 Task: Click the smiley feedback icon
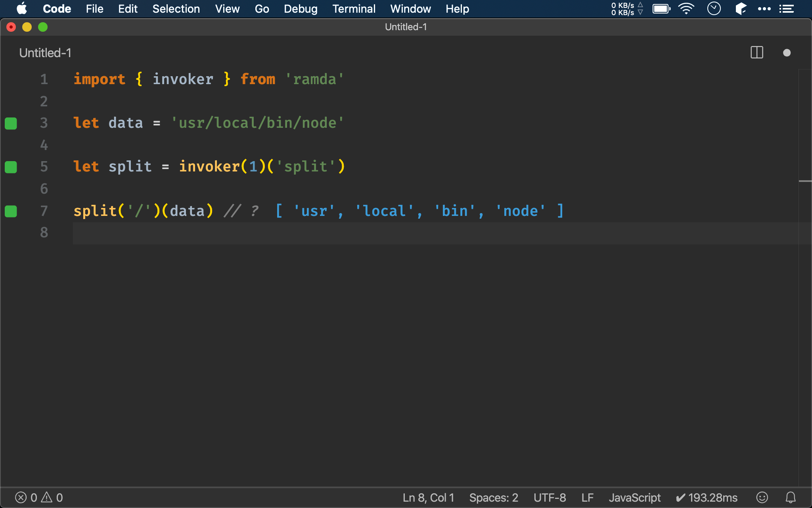[762, 497]
